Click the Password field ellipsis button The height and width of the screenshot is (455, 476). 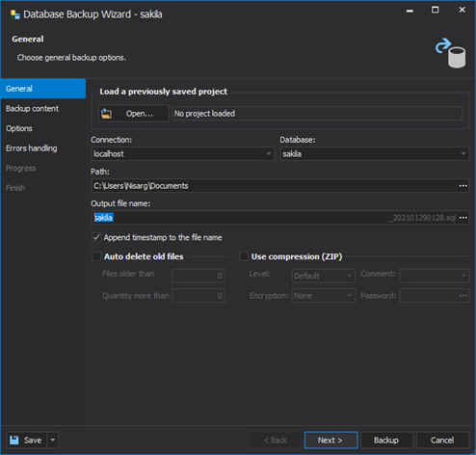(x=463, y=295)
